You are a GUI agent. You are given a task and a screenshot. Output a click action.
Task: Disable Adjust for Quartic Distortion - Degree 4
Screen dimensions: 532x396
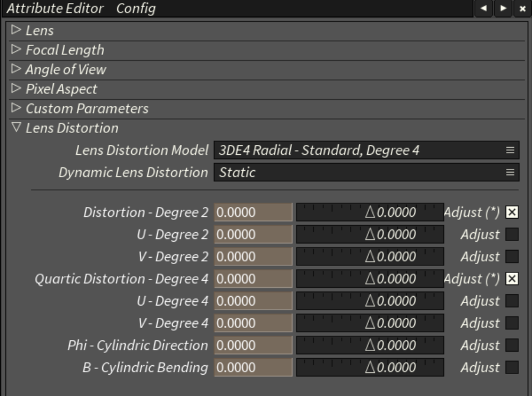[x=512, y=279]
